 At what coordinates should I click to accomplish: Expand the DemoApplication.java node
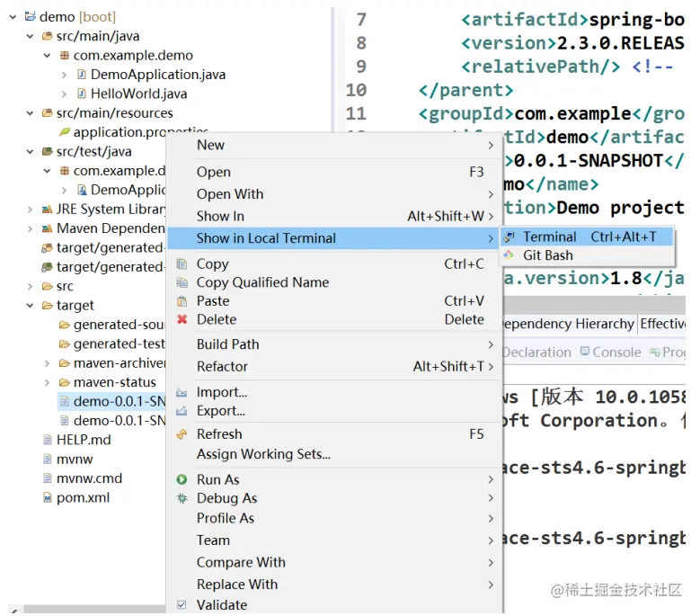click(64, 75)
